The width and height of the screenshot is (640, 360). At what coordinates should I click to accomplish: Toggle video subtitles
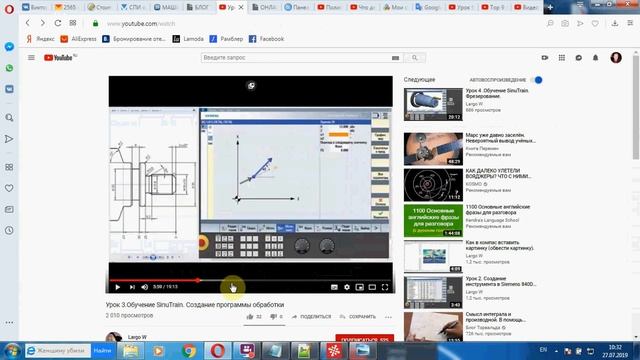[x=334, y=287]
